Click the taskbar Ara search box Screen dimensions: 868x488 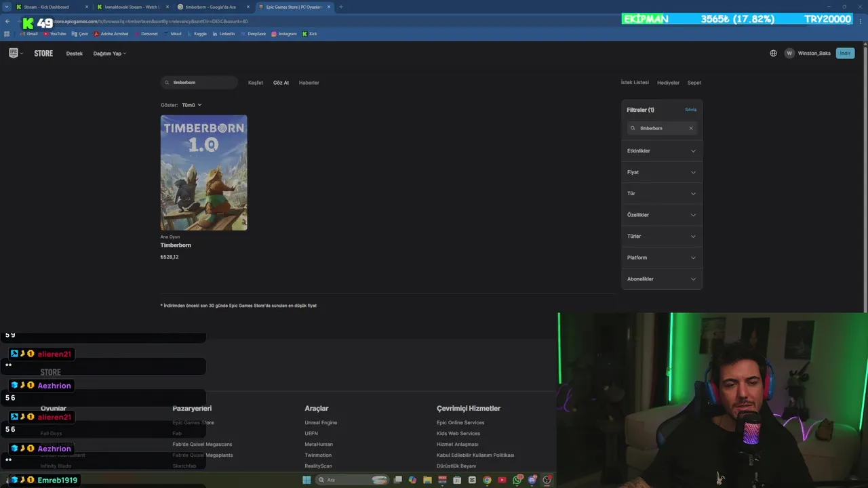(351, 480)
